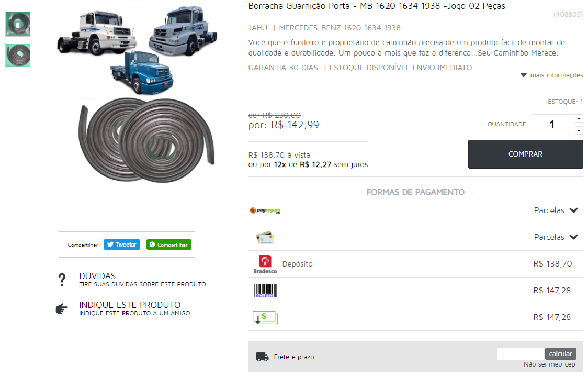
Task: Choose the Boleto barcode icon
Action: [x=265, y=291]
